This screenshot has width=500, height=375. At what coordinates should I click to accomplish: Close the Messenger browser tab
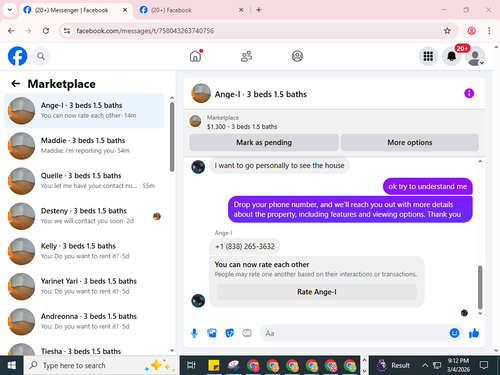(x=125, y=10)
